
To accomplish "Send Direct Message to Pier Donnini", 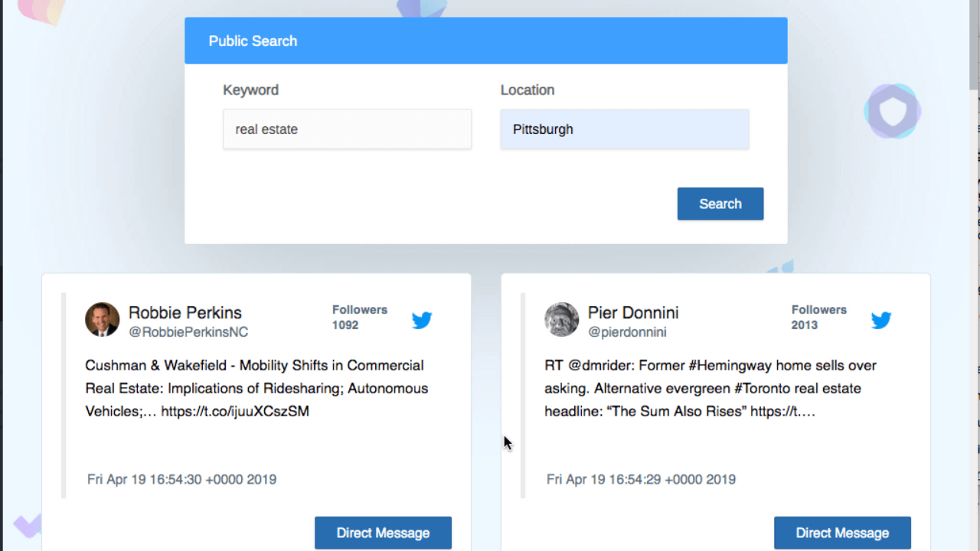I will click(x=842, y=533).
